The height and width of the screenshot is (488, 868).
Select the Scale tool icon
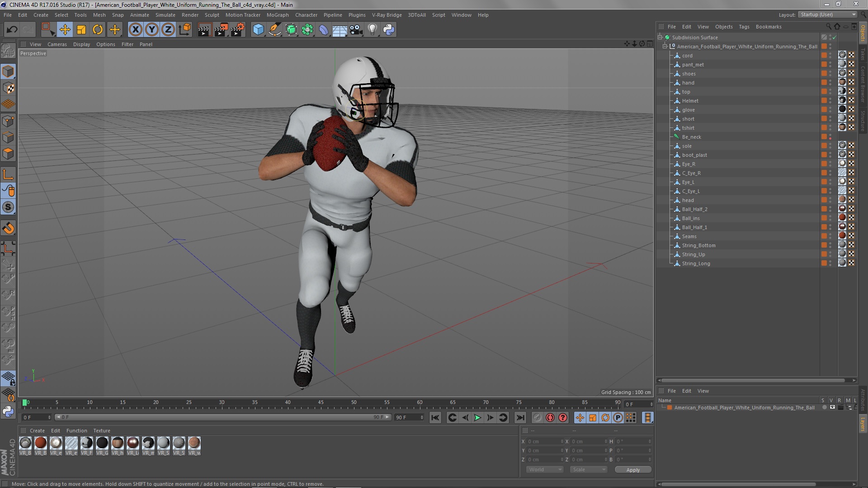pos(81,30)
